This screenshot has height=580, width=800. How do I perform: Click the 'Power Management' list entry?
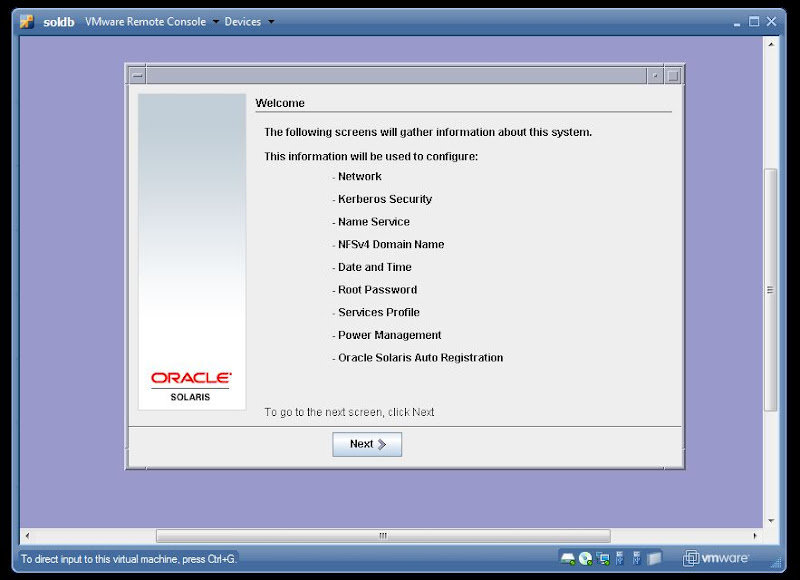(389, 335)
